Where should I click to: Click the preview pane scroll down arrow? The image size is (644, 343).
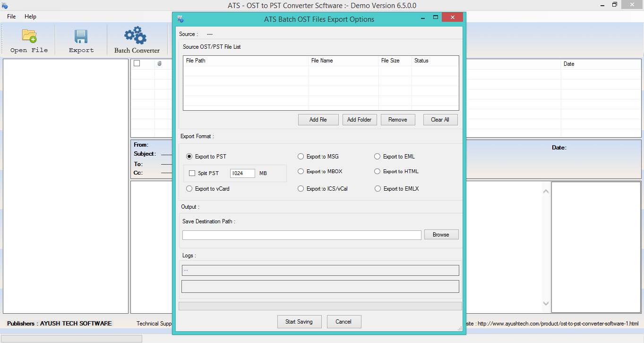pyautogui.click(x=546, y=303)
